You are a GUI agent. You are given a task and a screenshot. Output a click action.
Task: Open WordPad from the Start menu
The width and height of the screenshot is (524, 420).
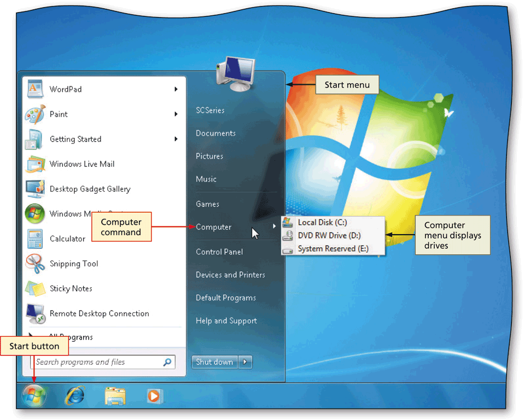coord(103,89)
